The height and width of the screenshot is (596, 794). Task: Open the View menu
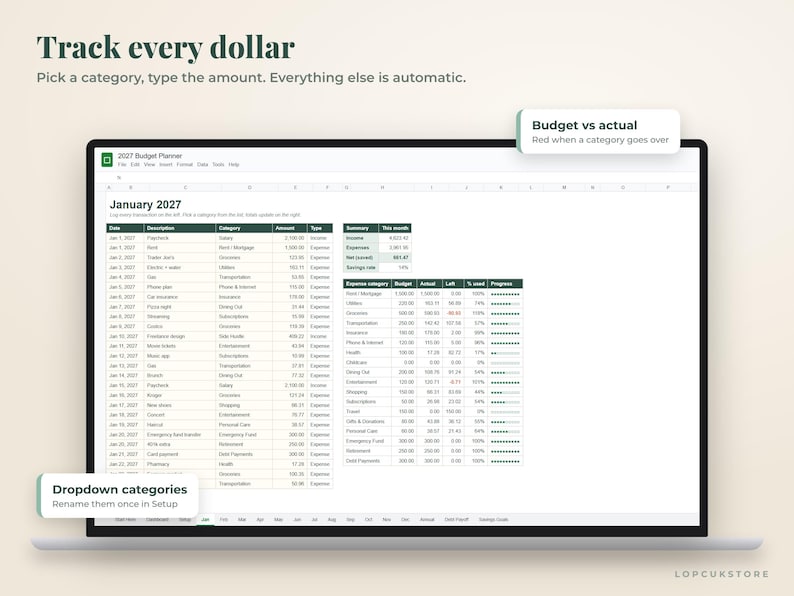[149, 165]
